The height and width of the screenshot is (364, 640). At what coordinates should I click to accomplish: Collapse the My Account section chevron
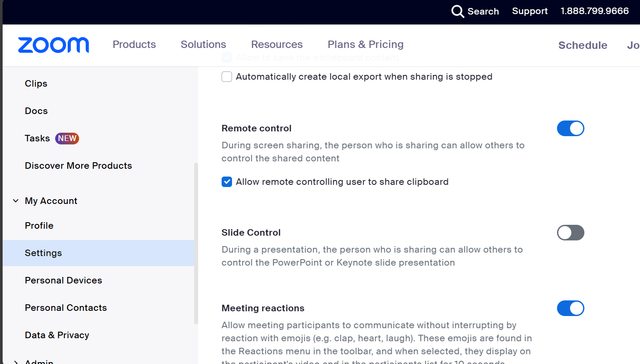tap(16, 201)
